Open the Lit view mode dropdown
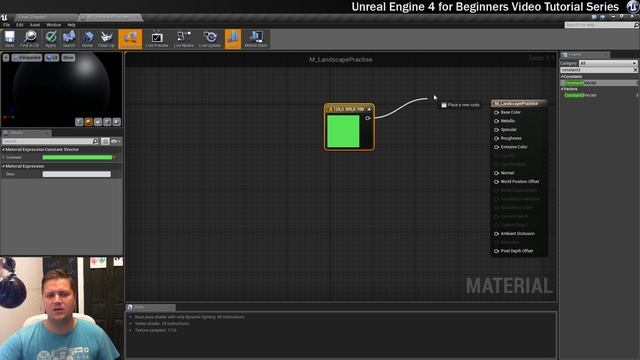This screenshot has width=640, height=360. 52,58
